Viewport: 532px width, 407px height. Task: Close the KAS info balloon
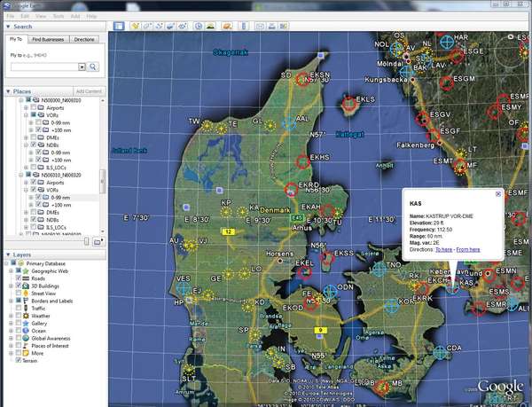pos(498,193)
